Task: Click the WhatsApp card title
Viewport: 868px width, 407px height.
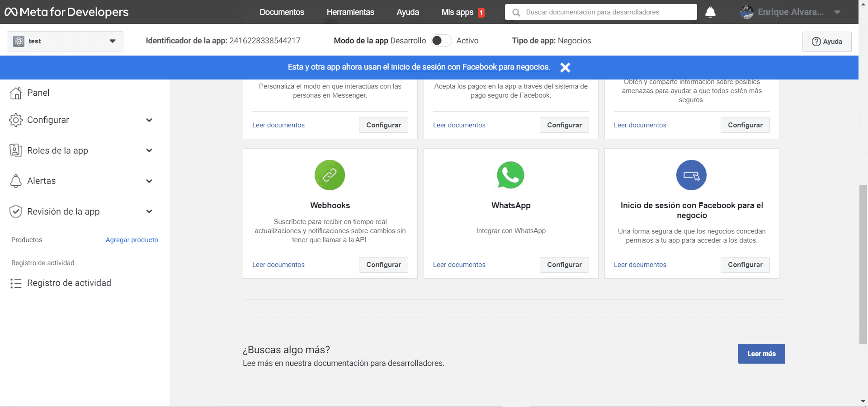Action: [x=511, y=206]
